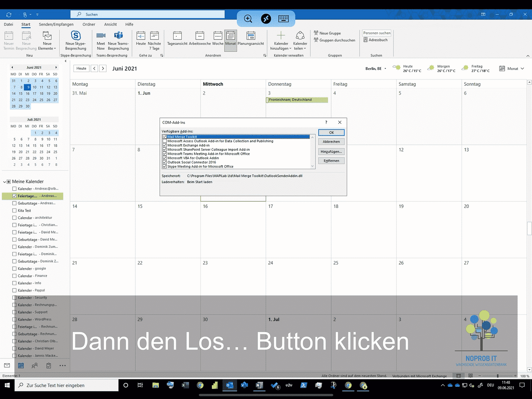Open Windows Start menu
The height and width of the screenshot is (399, 532).
[7, 385]
